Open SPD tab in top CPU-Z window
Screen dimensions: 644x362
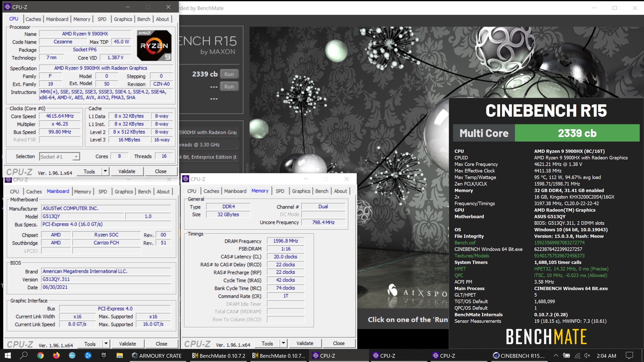(x=102, y=19)
